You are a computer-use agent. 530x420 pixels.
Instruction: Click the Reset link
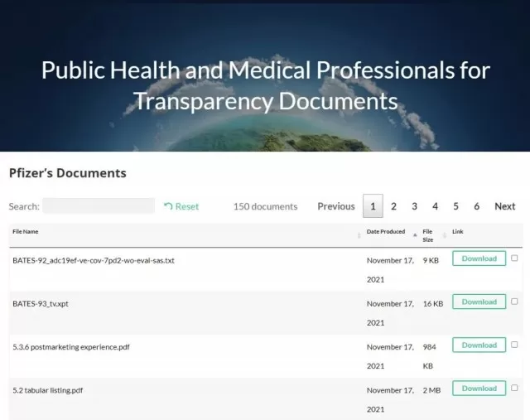181,206
